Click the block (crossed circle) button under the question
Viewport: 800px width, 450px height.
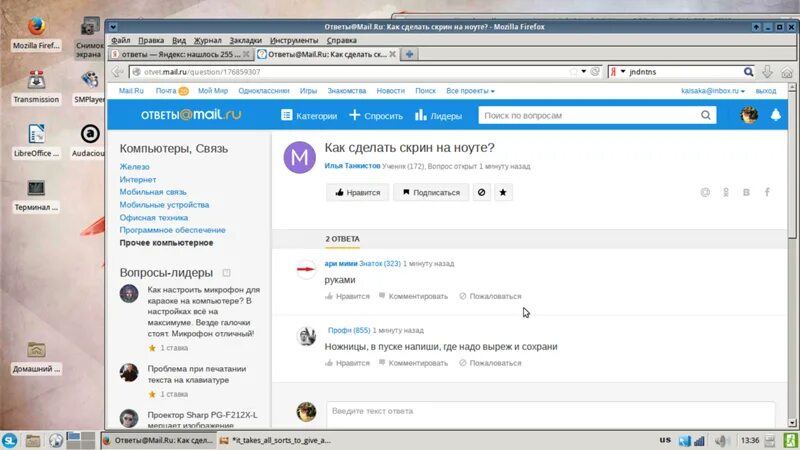point(482,192)
